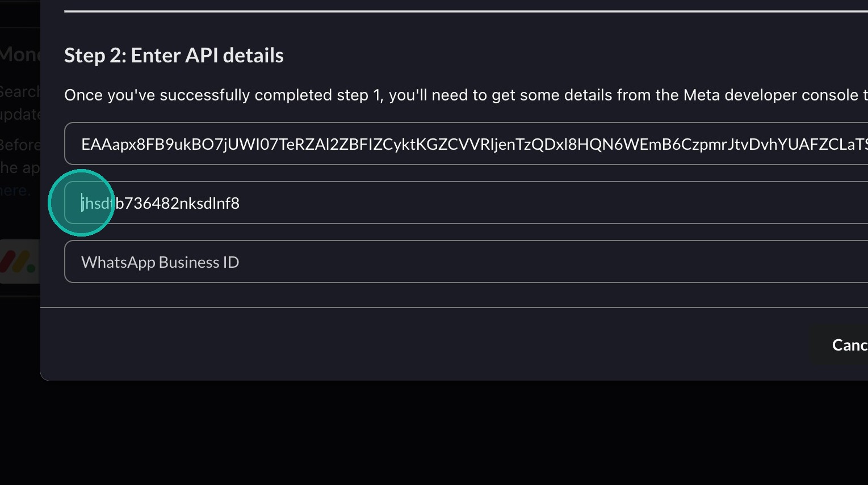Click the dimmed 'Search' text at left edge
This screenshot has height=485, width=868.
(x=20, y=92)
